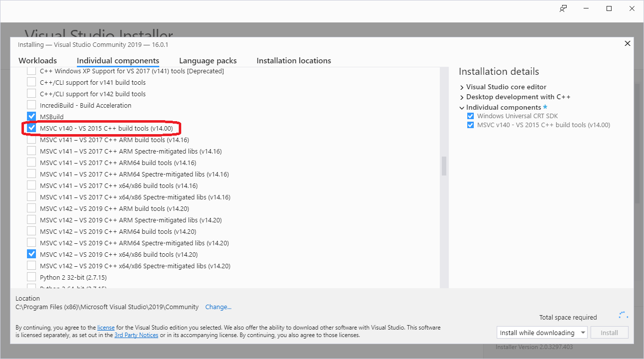Open the license link
The width and height of the screenshot is (644, 359).
(106, 327)
